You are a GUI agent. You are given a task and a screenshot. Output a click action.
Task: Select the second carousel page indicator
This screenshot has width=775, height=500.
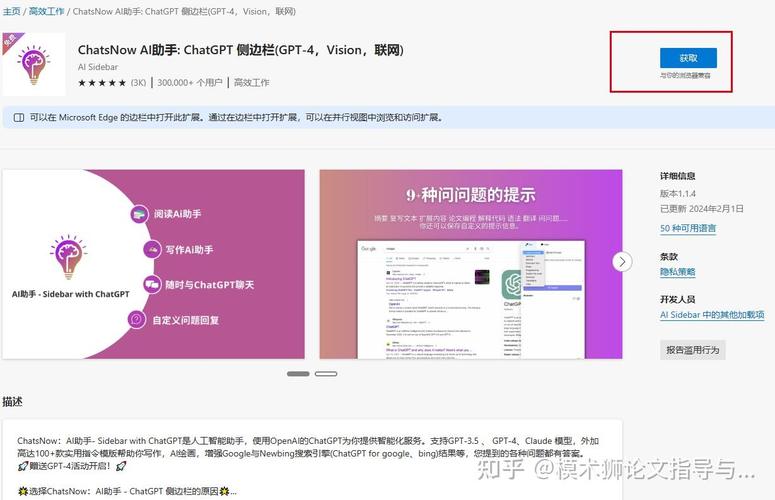click(326, 374)
